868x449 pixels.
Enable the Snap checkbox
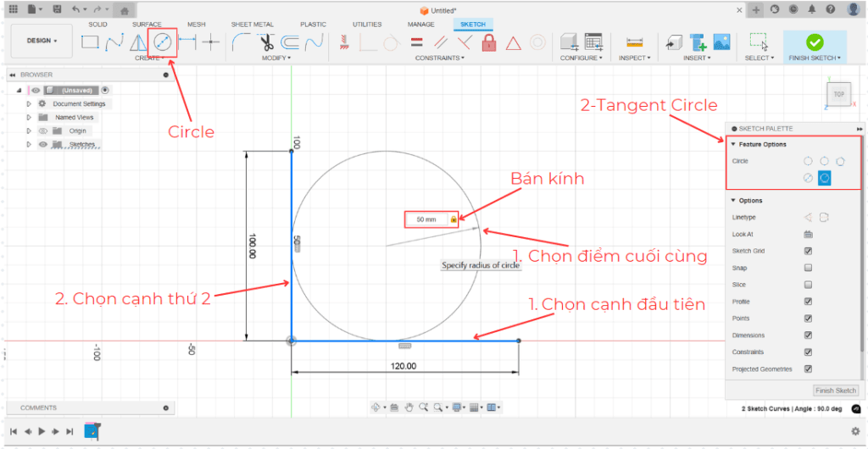(x=808, y=268)
